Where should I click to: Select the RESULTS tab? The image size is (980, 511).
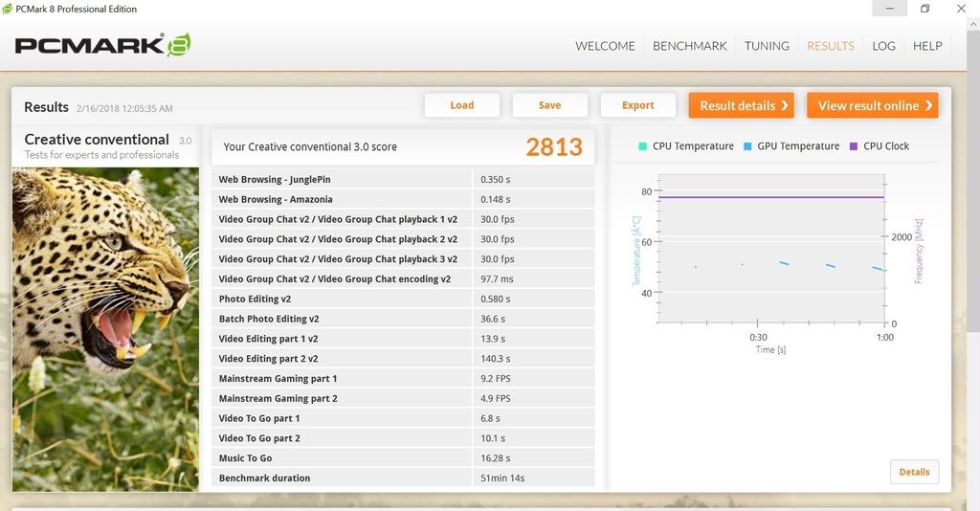[830, 46]
